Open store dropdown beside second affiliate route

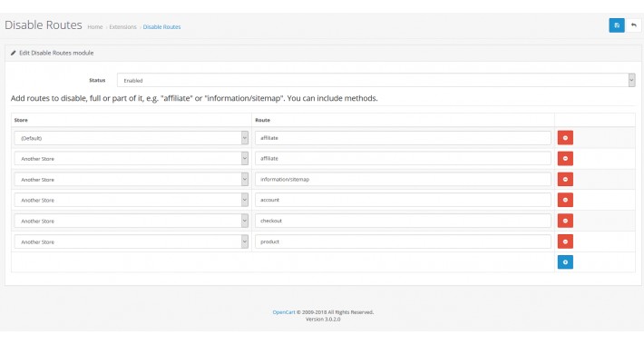click(131, 158)
